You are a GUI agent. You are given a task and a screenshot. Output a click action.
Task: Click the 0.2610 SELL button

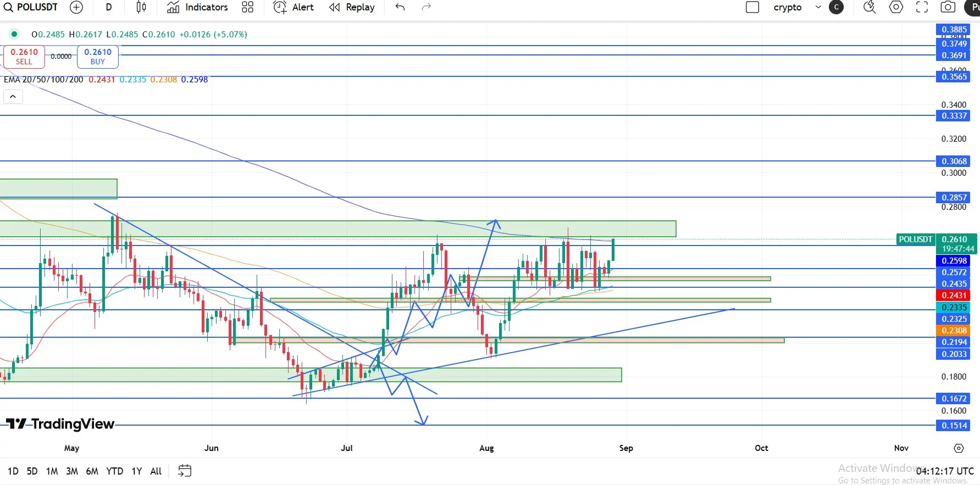24,56
